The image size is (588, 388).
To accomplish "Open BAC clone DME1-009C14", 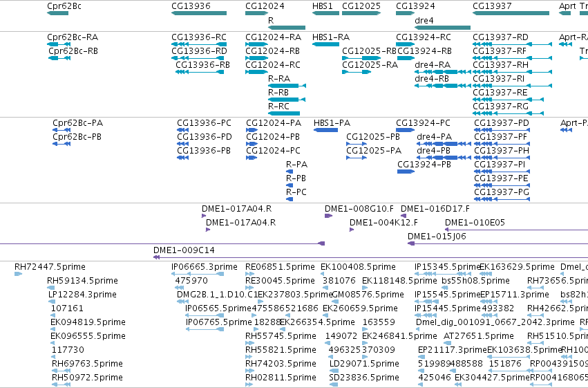I will (x=184, y=250).
